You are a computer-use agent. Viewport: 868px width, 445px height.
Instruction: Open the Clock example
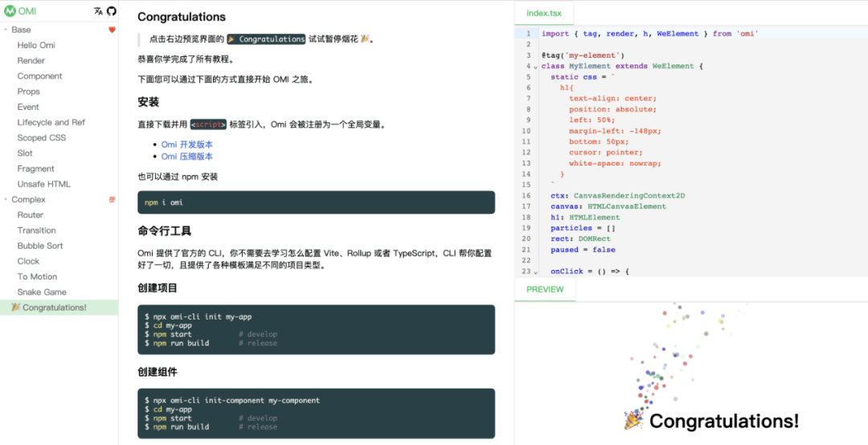pos(28,261)
